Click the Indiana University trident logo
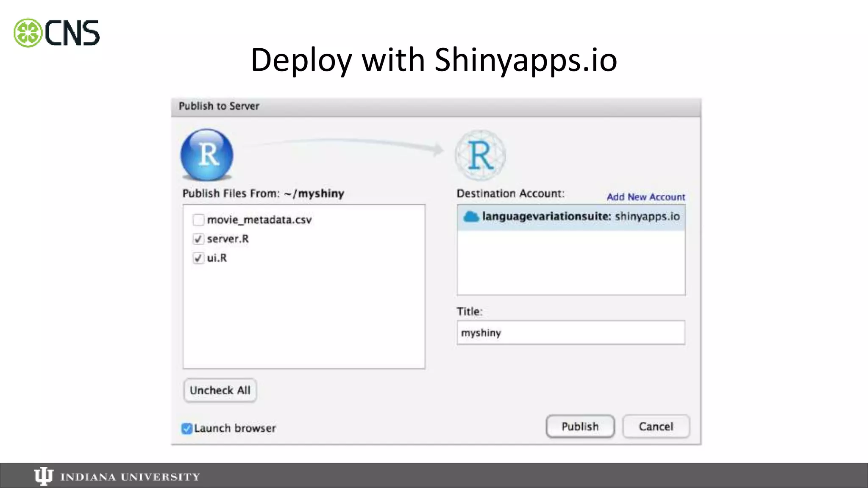 tap(43, 477)
